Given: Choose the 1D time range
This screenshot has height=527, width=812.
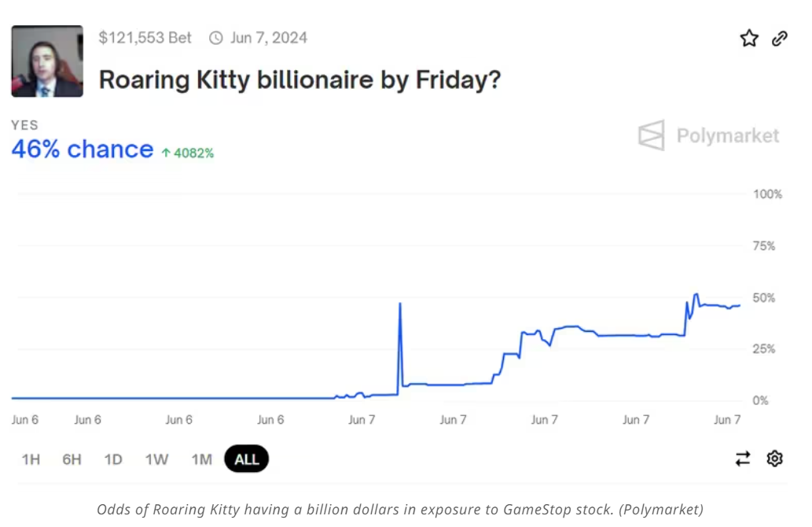Looking at the screenshot, I should click(x=113, y=459).
